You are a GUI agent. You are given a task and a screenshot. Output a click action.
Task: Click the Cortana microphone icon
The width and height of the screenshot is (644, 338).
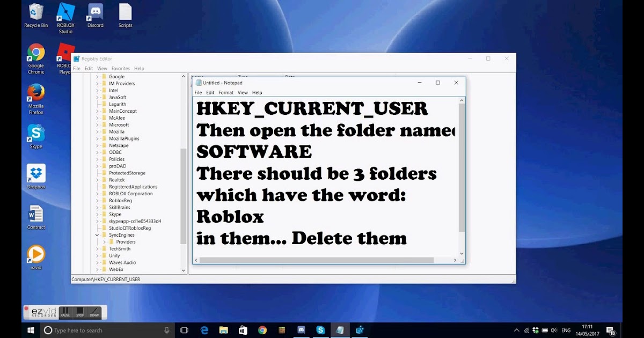pos(167,330)
